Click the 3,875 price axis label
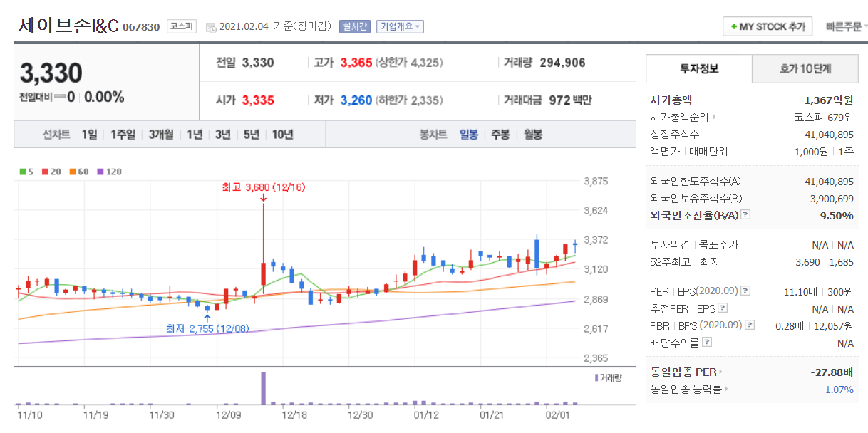This screenshot has height=433, width=868. pyautogui.click(x=596, y=181)
